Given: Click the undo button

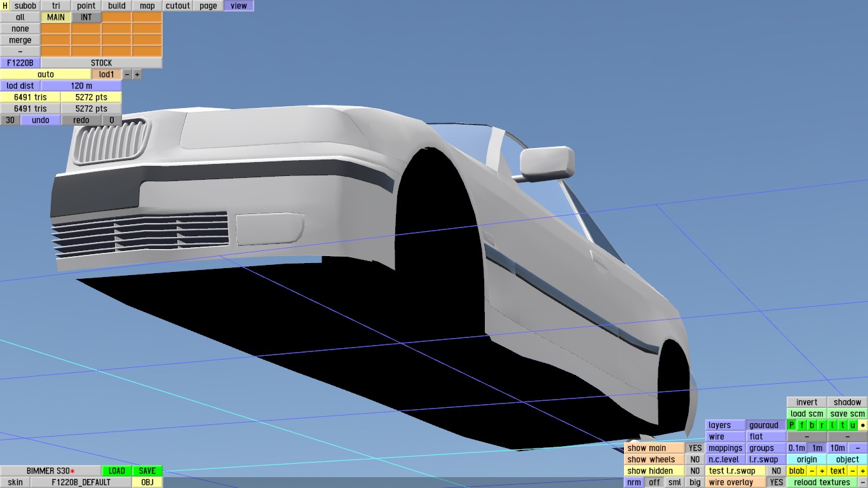Looking at the screenshot, I should (41, 120).
